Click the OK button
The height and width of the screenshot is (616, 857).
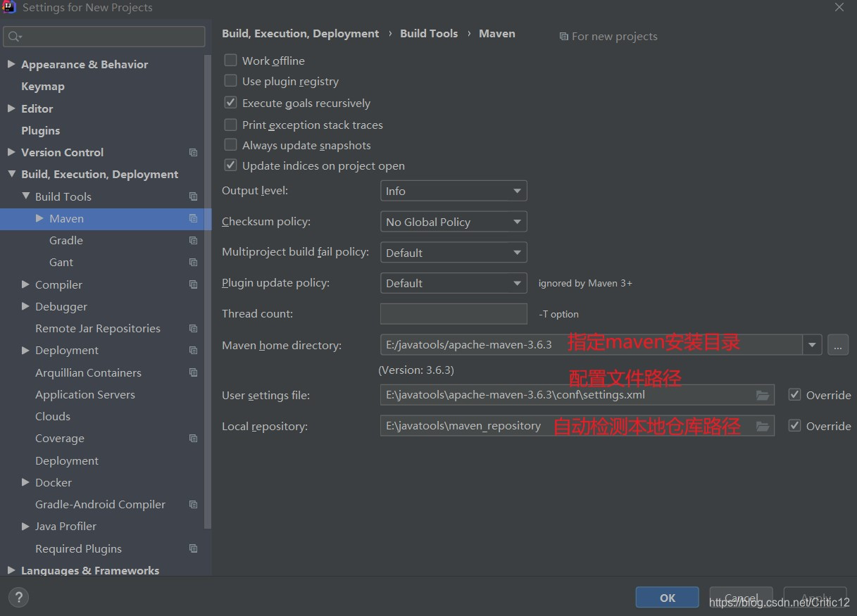point(668,598)
